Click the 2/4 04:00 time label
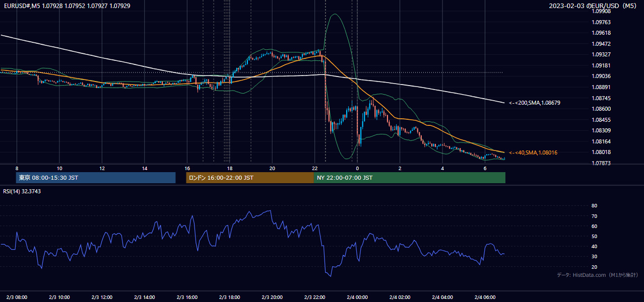 [x=442, y=297]
